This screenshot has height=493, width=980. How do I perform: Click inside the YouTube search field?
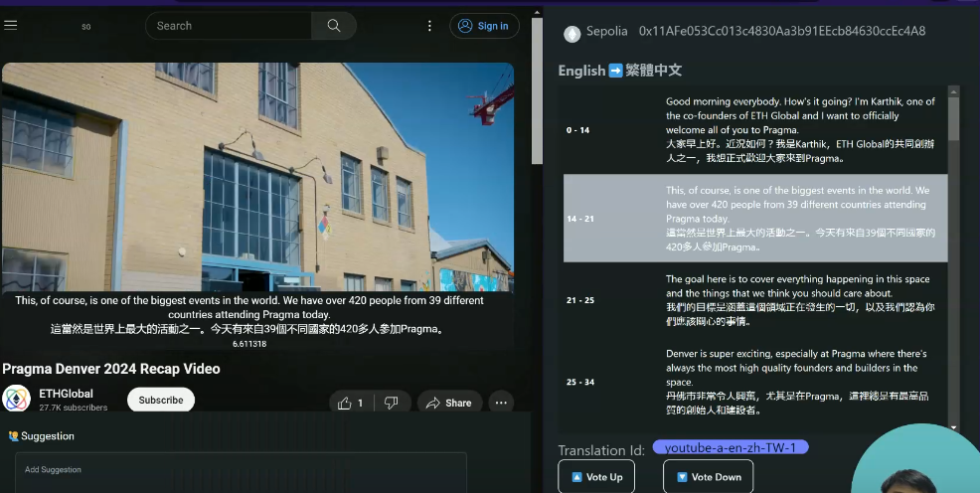click(x=229, y=26)
